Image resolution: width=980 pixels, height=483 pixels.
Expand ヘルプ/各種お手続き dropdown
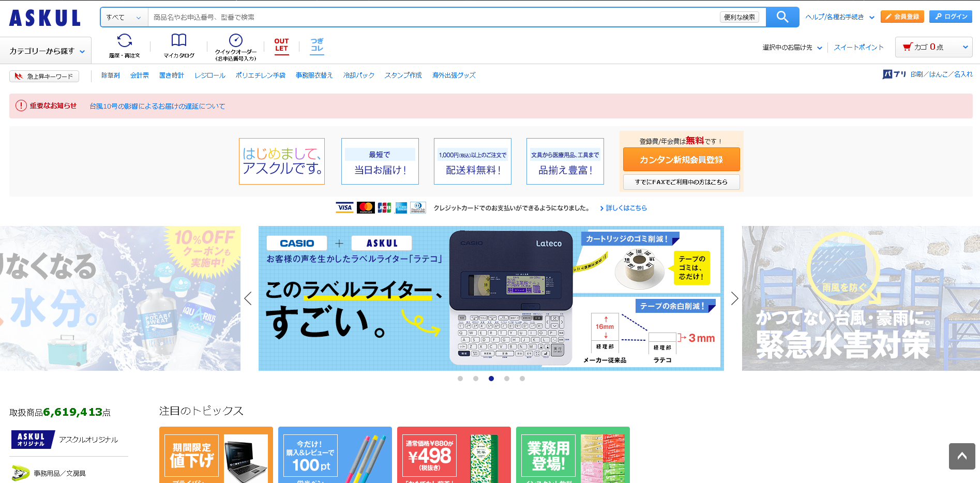[840, 17]
